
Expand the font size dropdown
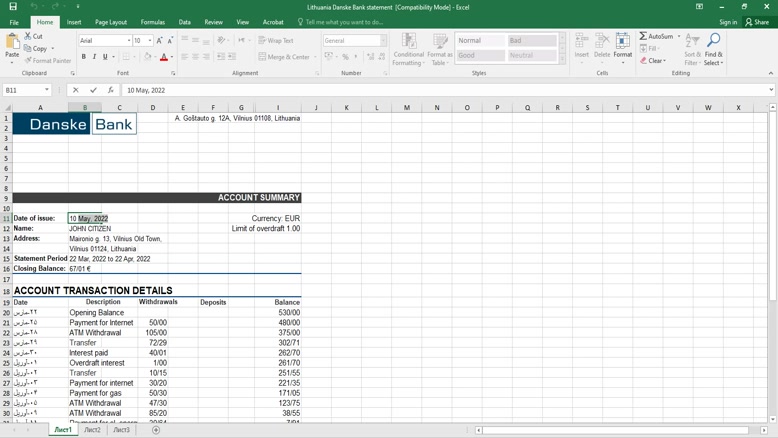pyautogui.click(x=150, y=41)
